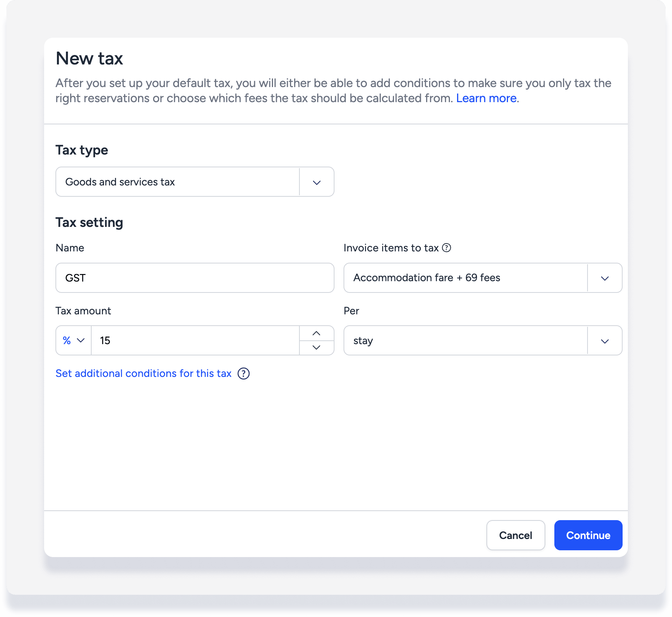Increase tax amount with up arrow
The width and height of the screenshot is (672, 617).
(316, 333)
